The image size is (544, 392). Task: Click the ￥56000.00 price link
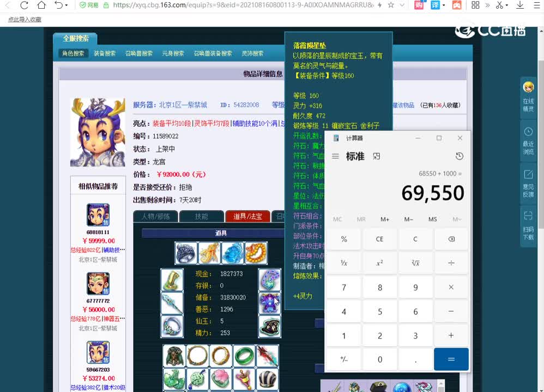(x=99, y=309)
